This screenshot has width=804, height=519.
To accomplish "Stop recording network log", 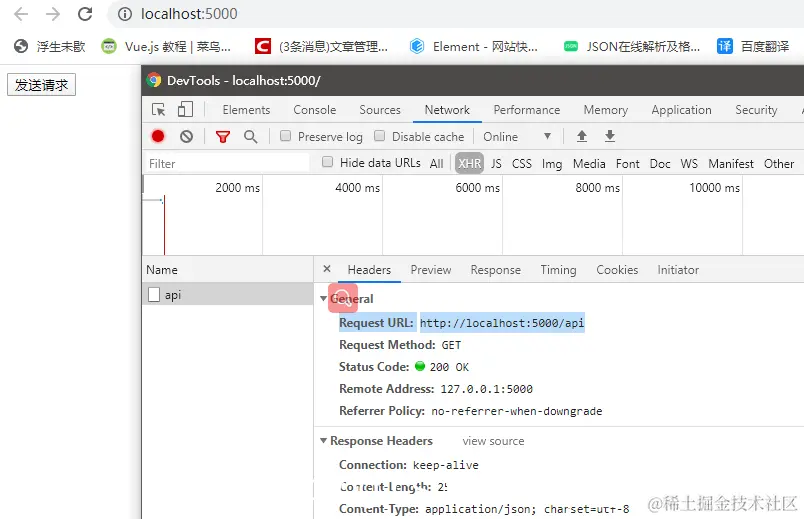I will pos(158,136).
